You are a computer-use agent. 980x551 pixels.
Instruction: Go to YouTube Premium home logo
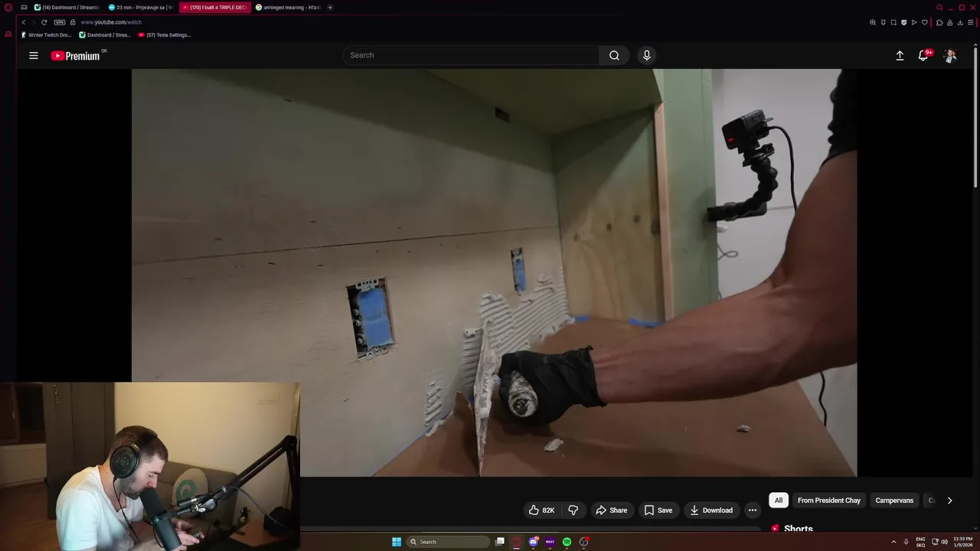click(76, 56)
